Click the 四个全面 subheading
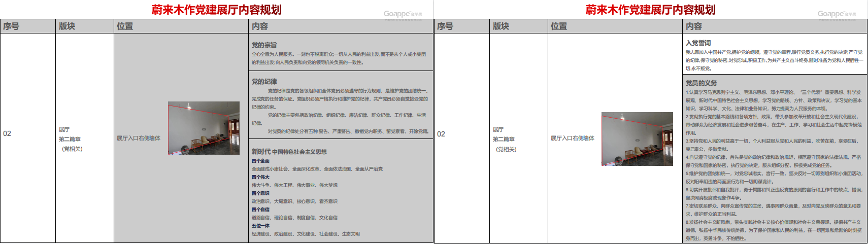Screen dimensions: 868x244 point(260,161)
